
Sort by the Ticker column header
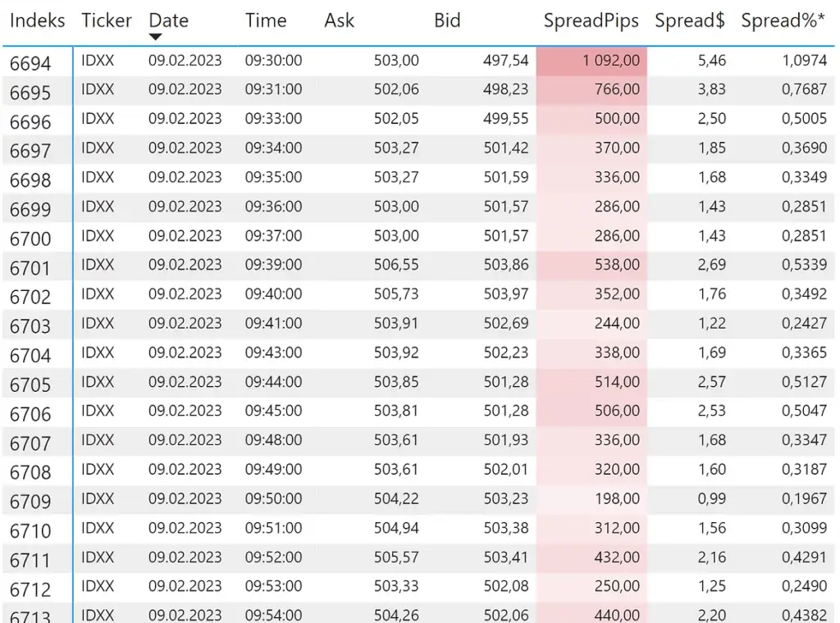(107, 20)
